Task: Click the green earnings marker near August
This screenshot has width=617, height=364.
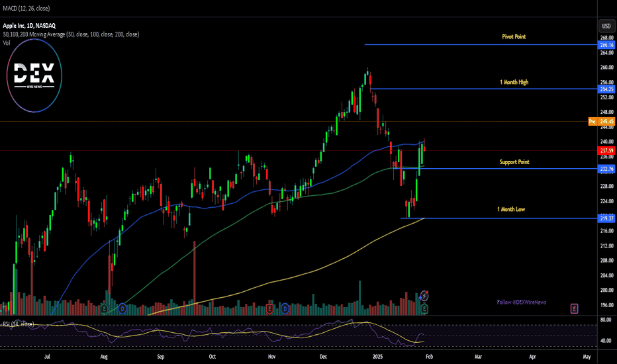Action: (x=105, y=308)
